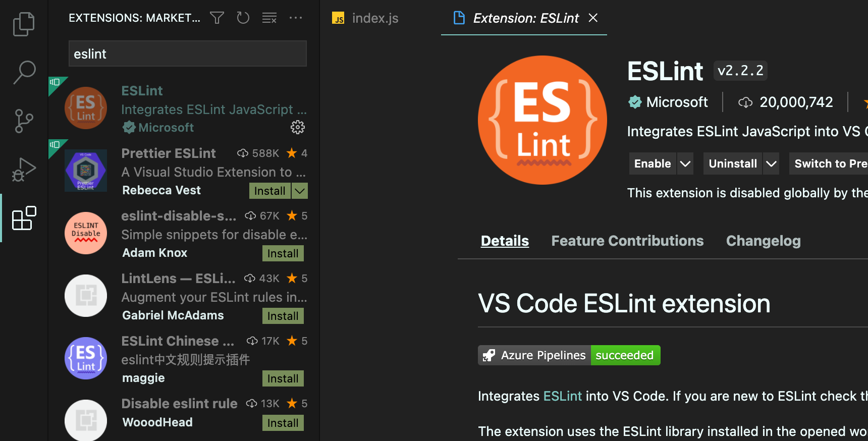The height and width of the screenshot is (441, 868).
Task: Open the Details tab
Action: (505, 241)
